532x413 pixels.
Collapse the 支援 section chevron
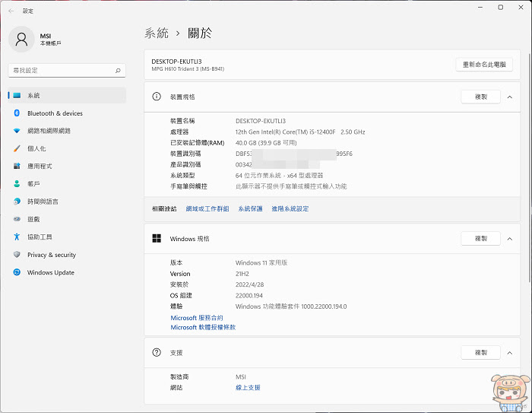[x=510, y=353]
